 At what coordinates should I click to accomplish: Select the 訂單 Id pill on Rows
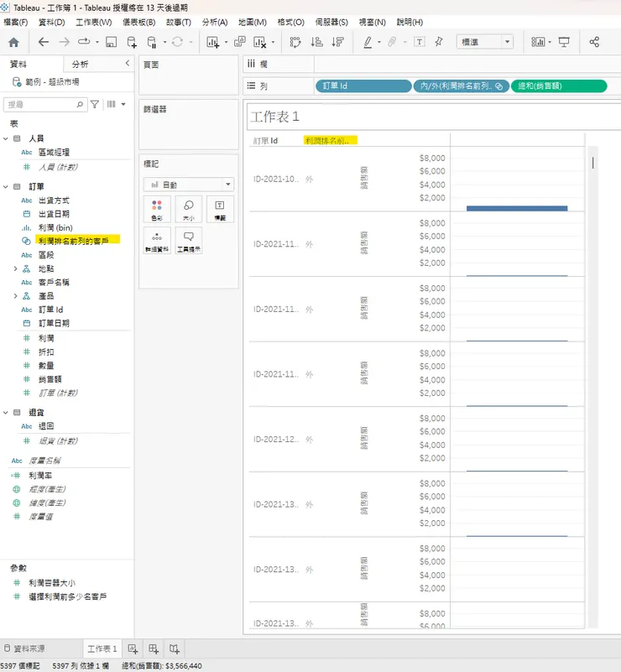tap(363, 86)
